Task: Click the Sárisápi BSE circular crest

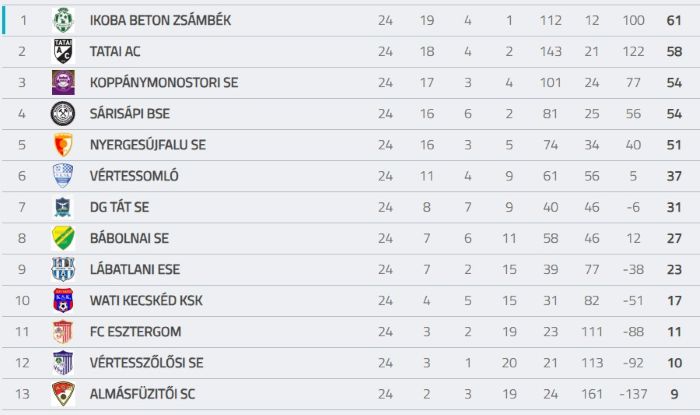Action: (63, 113)
